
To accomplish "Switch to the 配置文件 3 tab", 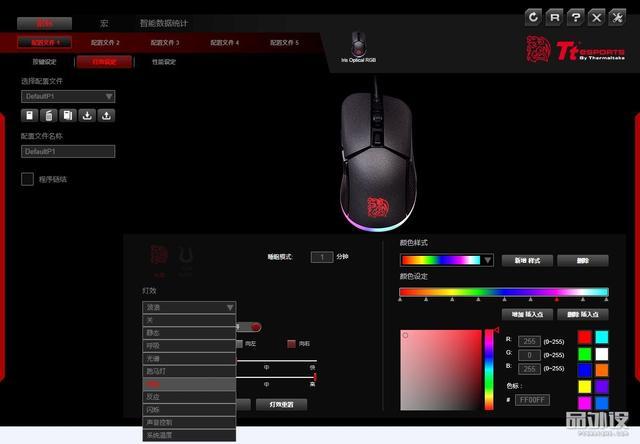I will (164, 43).
